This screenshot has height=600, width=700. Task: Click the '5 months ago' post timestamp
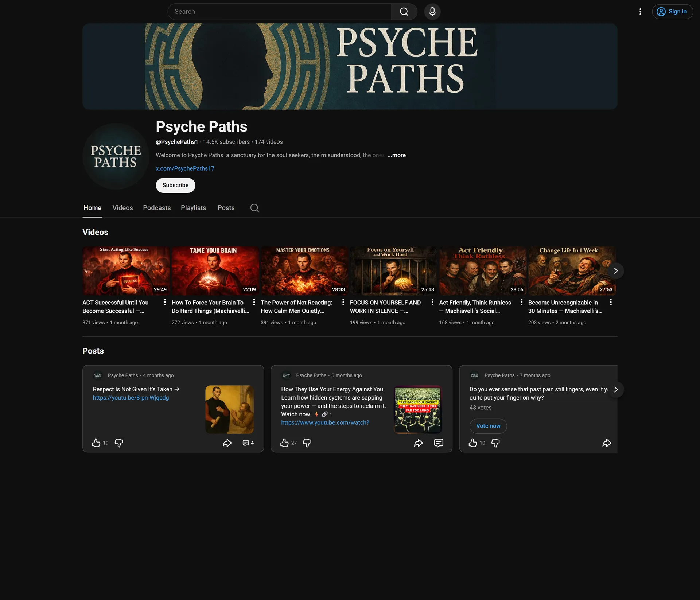(347, 375)
